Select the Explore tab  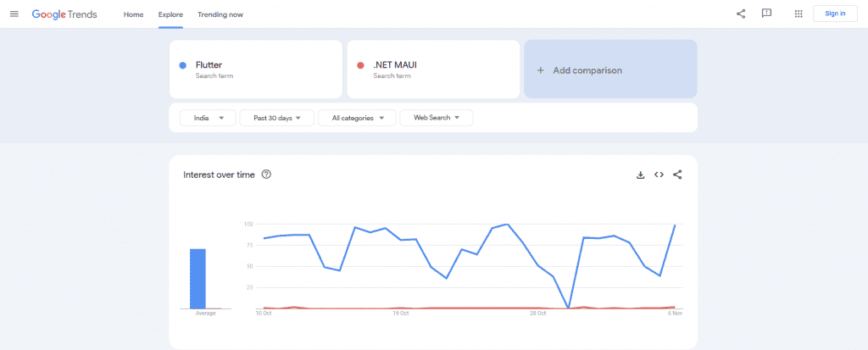click(170, 14)
